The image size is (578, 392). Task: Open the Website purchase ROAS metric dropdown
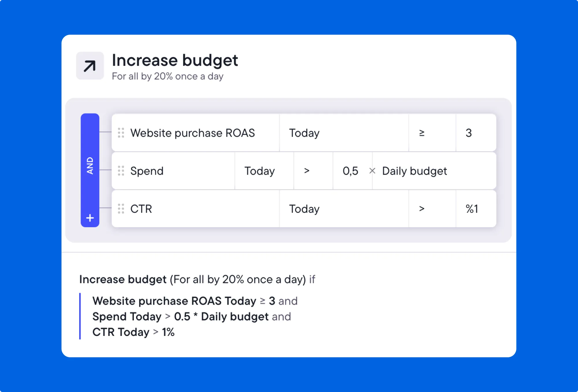click(192, 133)
